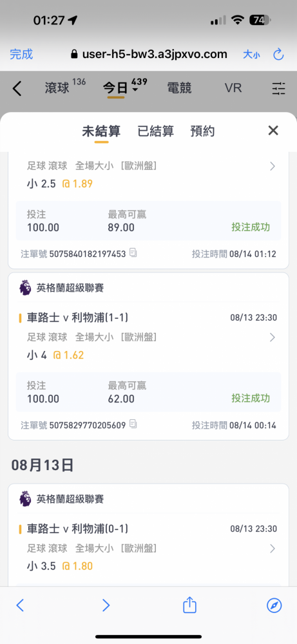Switch to the 預約 tab
This screenshot has height=644, width=297.
202,131
